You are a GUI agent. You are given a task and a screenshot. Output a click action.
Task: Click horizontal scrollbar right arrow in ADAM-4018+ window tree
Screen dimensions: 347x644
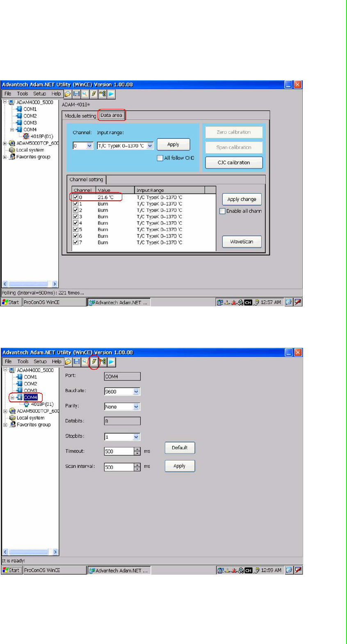coord(55,284)
